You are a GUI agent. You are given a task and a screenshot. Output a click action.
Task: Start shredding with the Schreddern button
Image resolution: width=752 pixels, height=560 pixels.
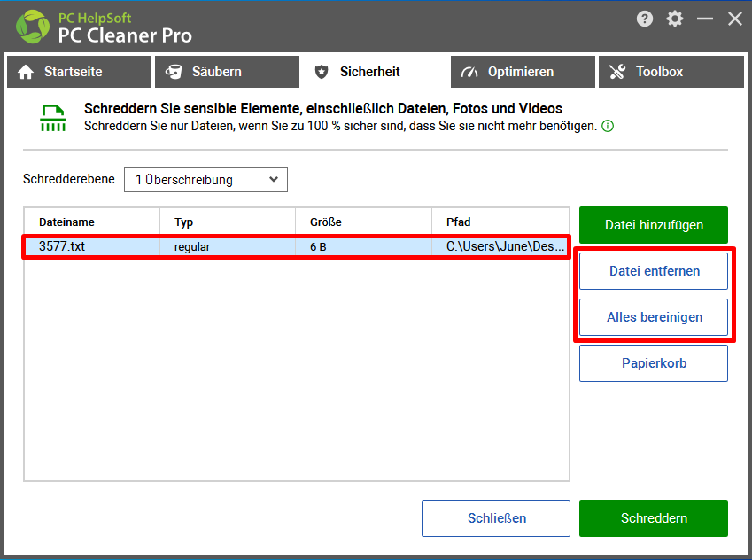(x=654, y=518)
